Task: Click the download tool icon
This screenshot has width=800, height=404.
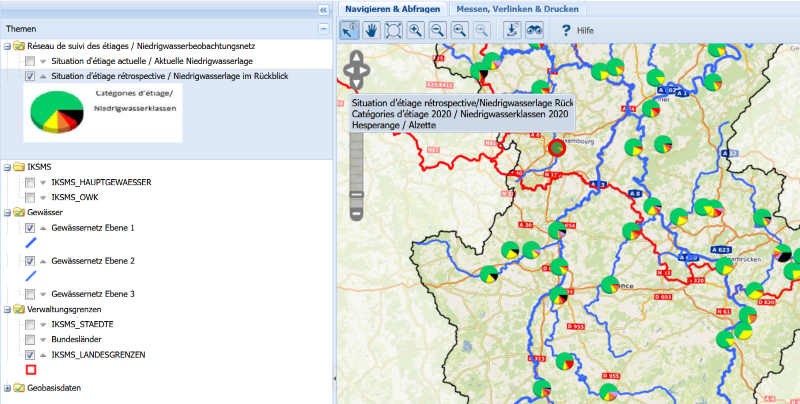Action: (x=512, y=30)
